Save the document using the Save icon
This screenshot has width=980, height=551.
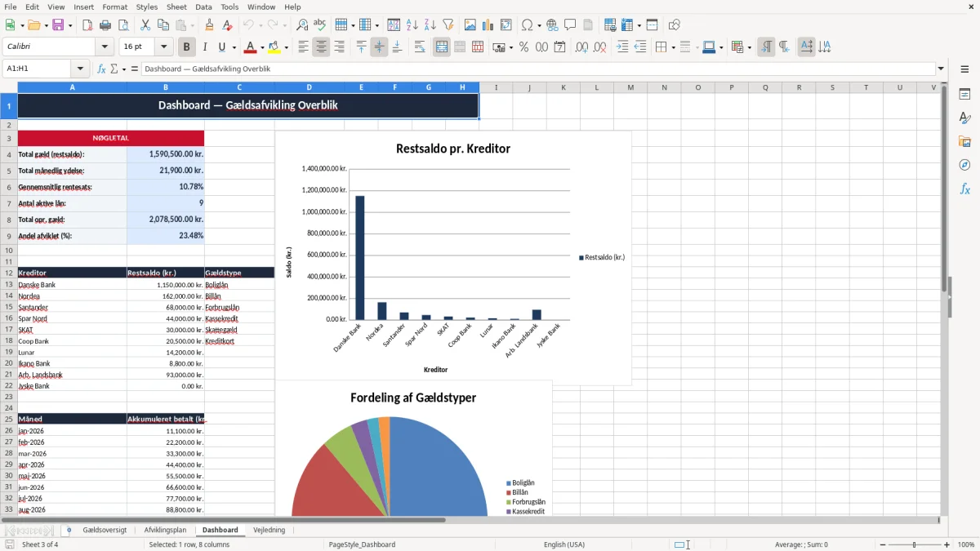click(59, 25)
